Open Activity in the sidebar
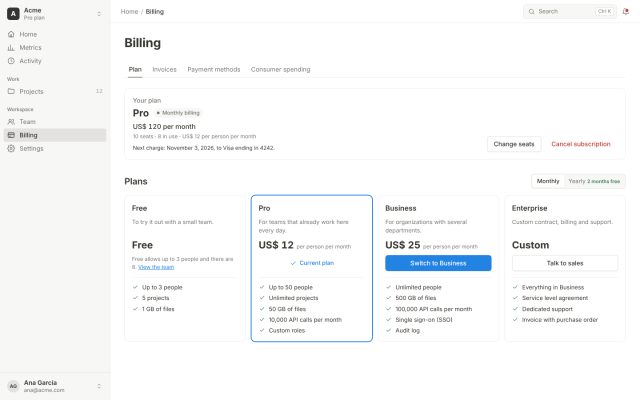This screenshot has height=400, width=640. pos(55,61)
